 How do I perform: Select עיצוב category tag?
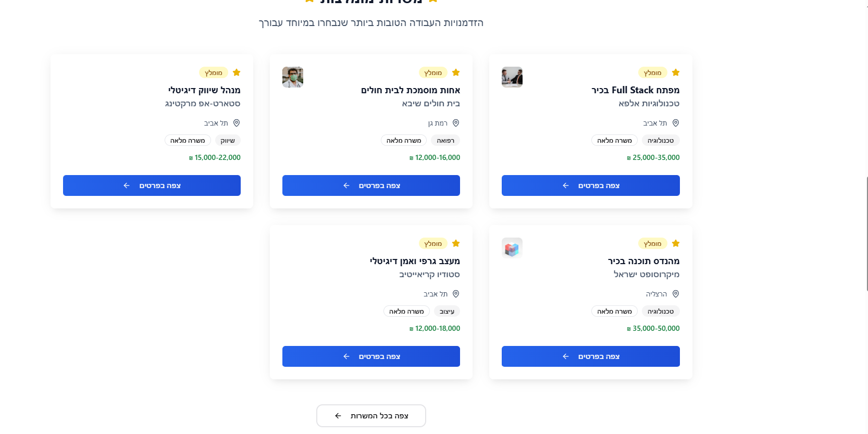pos(447,311)
